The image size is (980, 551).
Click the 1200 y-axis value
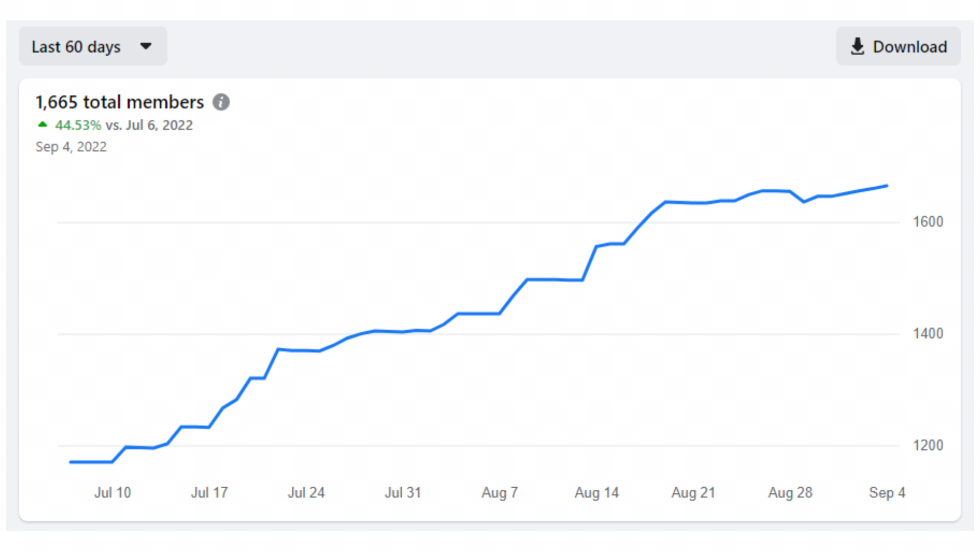(928, 445)
